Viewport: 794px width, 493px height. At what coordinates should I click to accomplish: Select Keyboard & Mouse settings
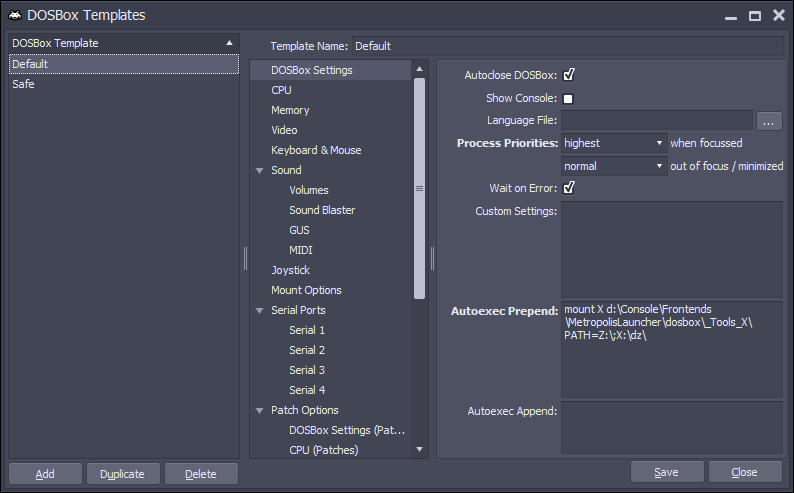(x=316, y=150)
